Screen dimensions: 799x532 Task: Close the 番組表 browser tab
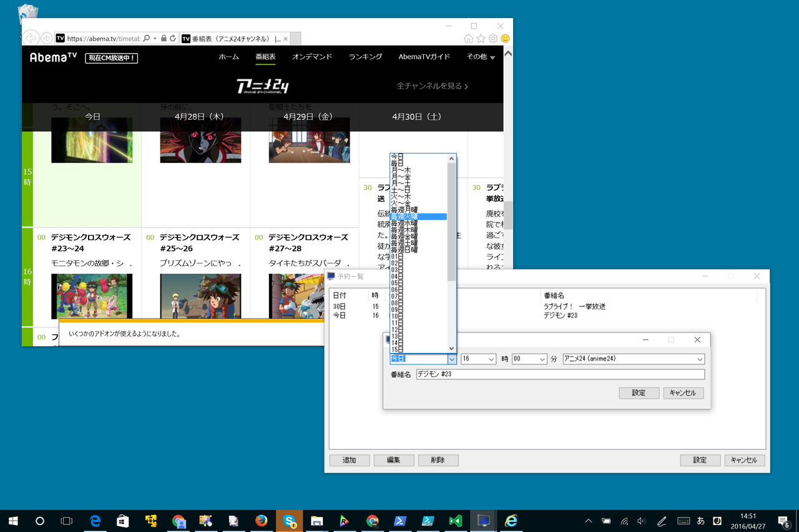point(285,39)
